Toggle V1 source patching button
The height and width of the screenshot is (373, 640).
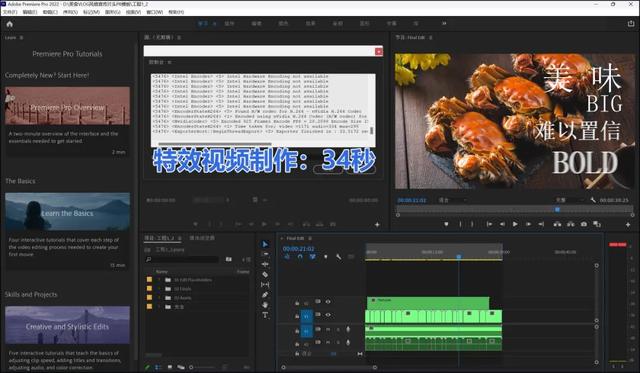coord(307,316)
